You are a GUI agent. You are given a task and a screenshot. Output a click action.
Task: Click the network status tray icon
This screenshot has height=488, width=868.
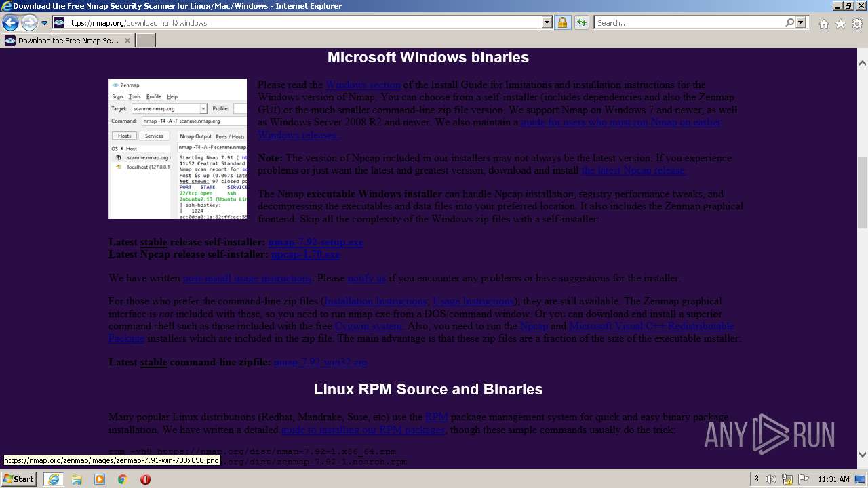(788, 479)
